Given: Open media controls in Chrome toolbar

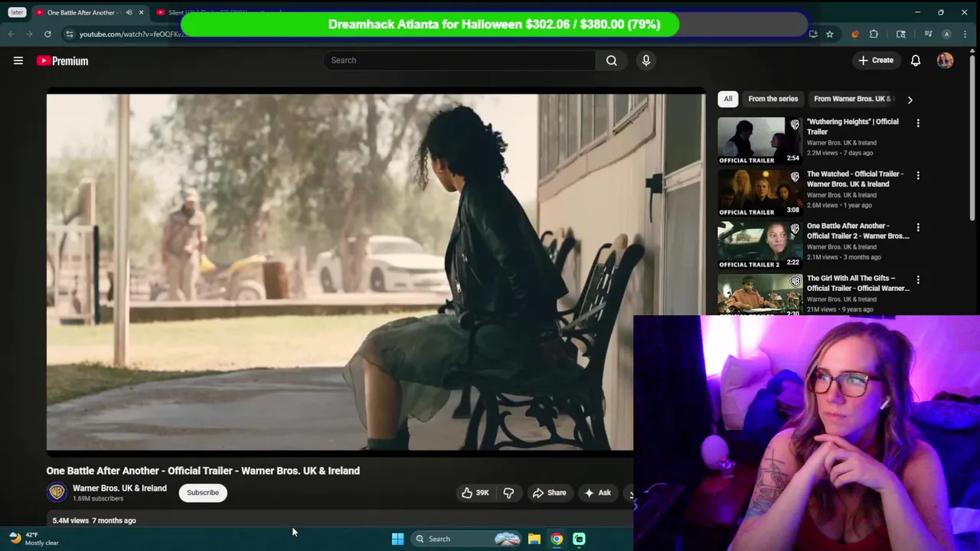Looking at the screenshot, I should [x=928, y=34].
